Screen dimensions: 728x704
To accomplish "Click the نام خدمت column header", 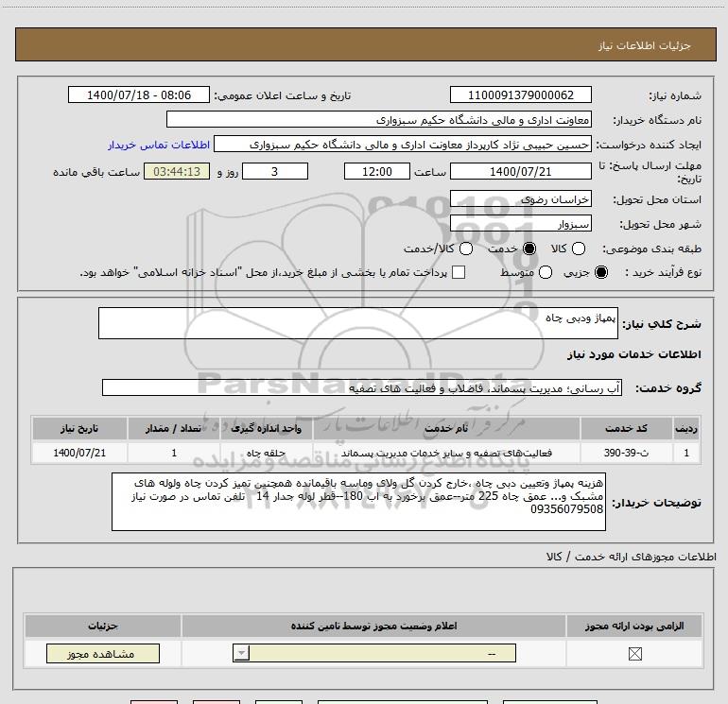I will (446, 428).
